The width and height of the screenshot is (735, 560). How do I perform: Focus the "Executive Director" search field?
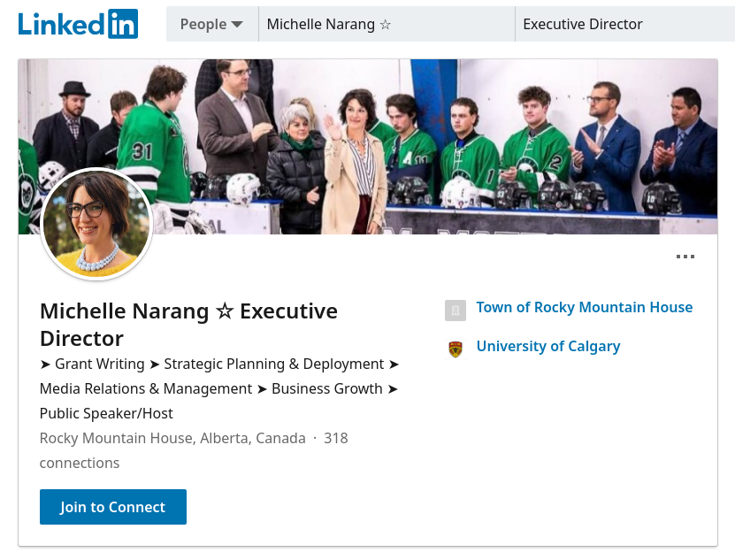[x=624, y=24]
